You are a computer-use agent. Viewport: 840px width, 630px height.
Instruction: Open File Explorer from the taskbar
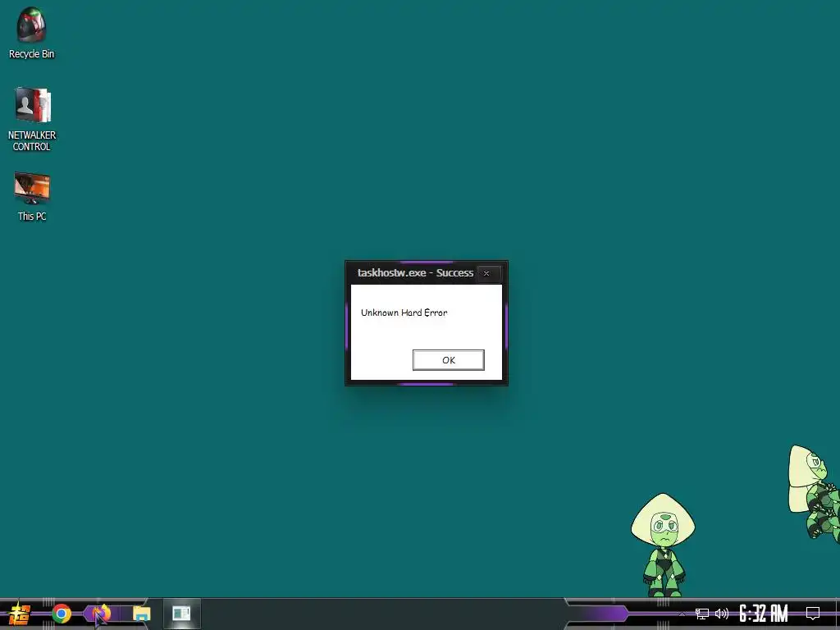click(x=141, y=614)
